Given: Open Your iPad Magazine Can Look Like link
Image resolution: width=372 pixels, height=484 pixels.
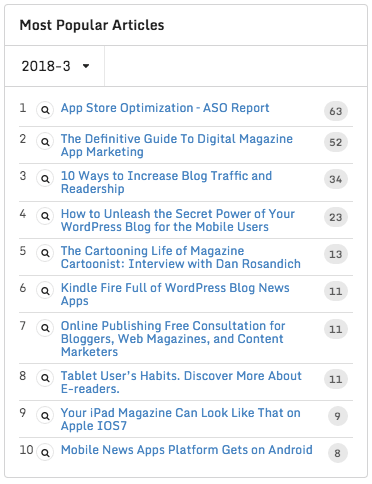Looking at the screenshot, I should [x=180, y=419].
